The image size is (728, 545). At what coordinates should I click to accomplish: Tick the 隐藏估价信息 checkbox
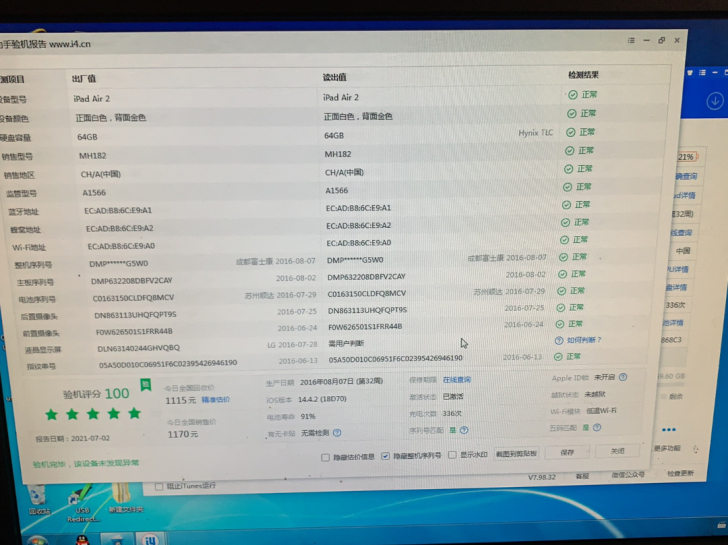(x=325, y=457)
